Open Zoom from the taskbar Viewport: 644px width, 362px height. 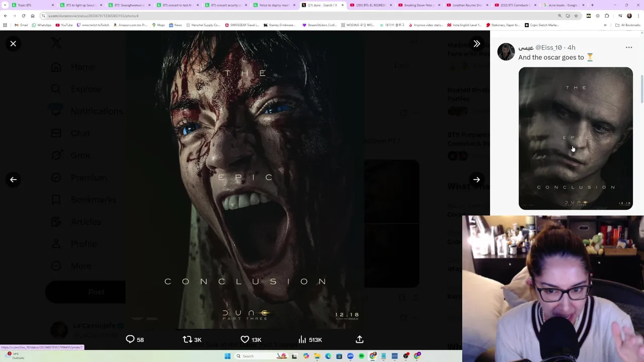pos(350,356)
